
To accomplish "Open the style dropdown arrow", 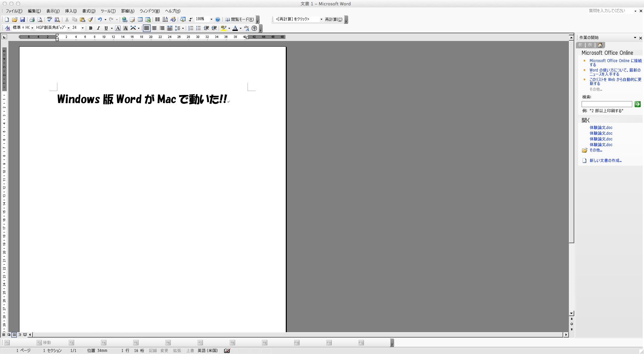I will (x=32, y=28).
